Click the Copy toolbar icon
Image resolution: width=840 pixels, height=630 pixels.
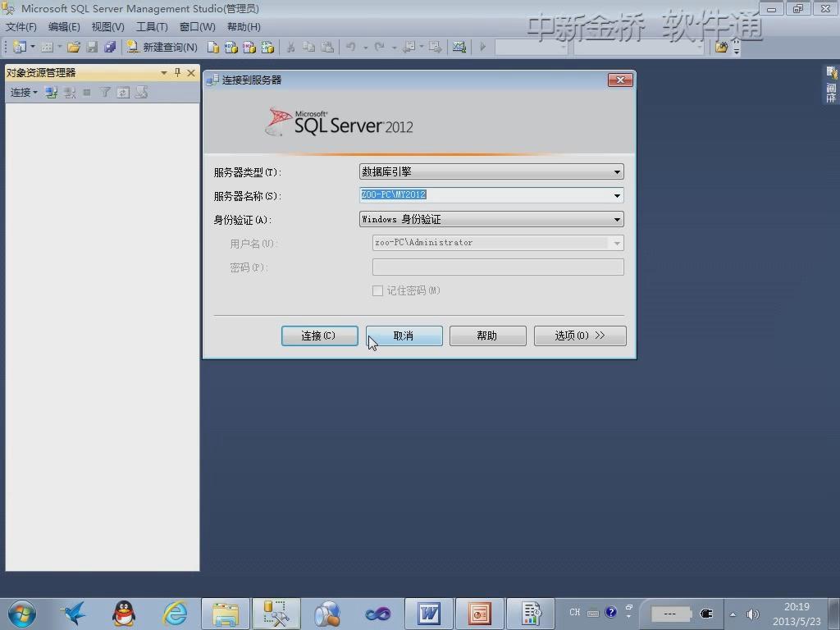[x=309, y=47]
